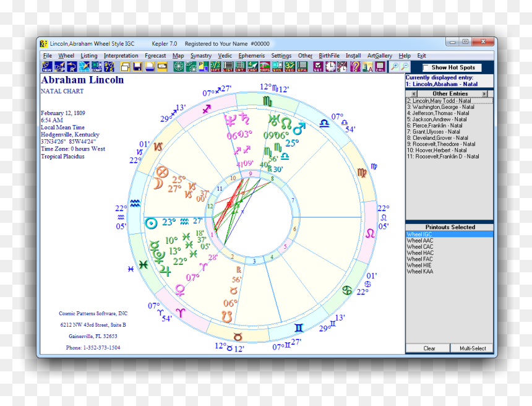Select entry 5: Jackson, Andrew - Natal

tap(449, 119)
